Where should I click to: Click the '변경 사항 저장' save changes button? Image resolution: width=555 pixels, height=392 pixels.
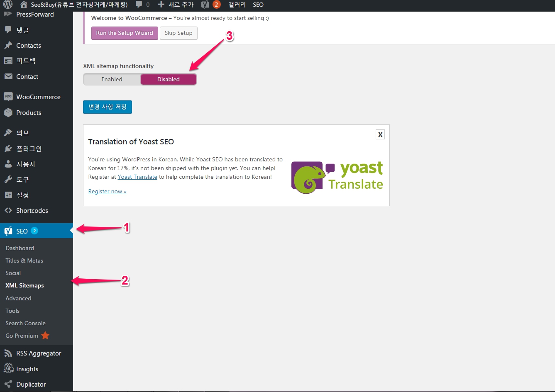click(108, 107)
